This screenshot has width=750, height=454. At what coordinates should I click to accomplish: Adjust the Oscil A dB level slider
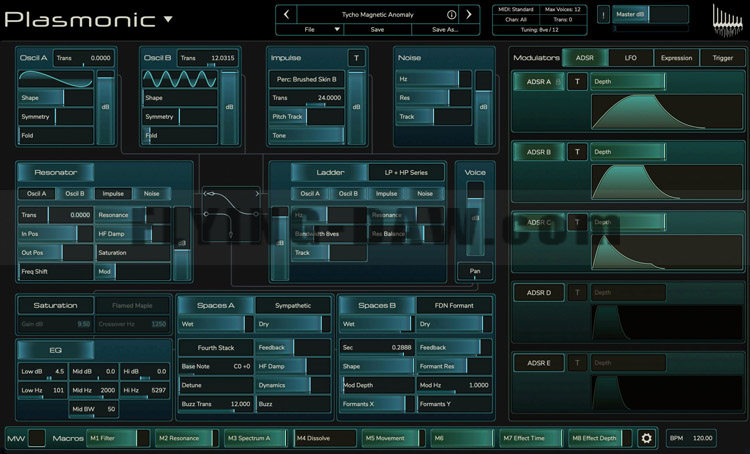coord(106,107)
